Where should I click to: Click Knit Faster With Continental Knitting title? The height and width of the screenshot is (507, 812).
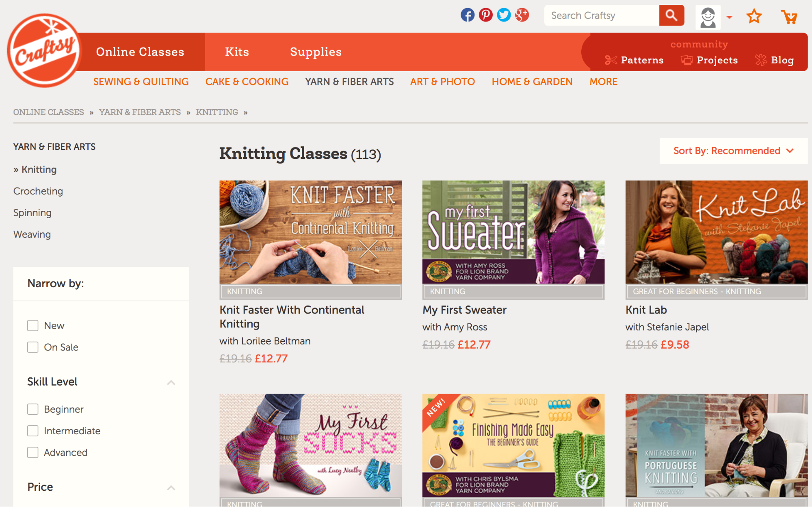tap(292, 317)
